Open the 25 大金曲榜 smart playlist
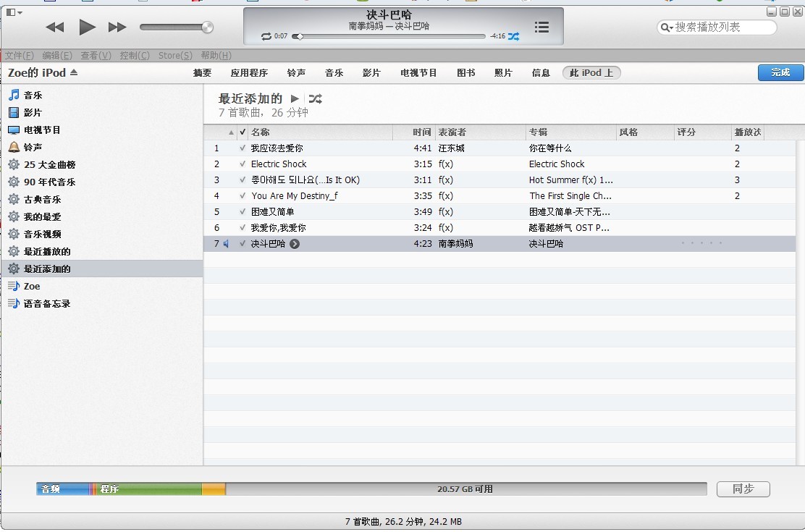 tap(101, 165)
